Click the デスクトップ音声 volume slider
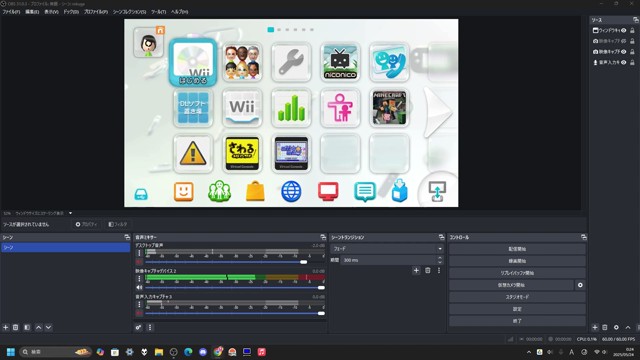This screenshot has height=360, width=640. coord(235,262)
